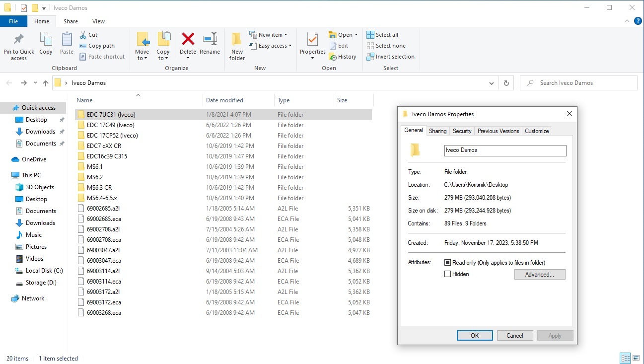
Task: Select file 69003047.eca
Action: click(223, 261)
